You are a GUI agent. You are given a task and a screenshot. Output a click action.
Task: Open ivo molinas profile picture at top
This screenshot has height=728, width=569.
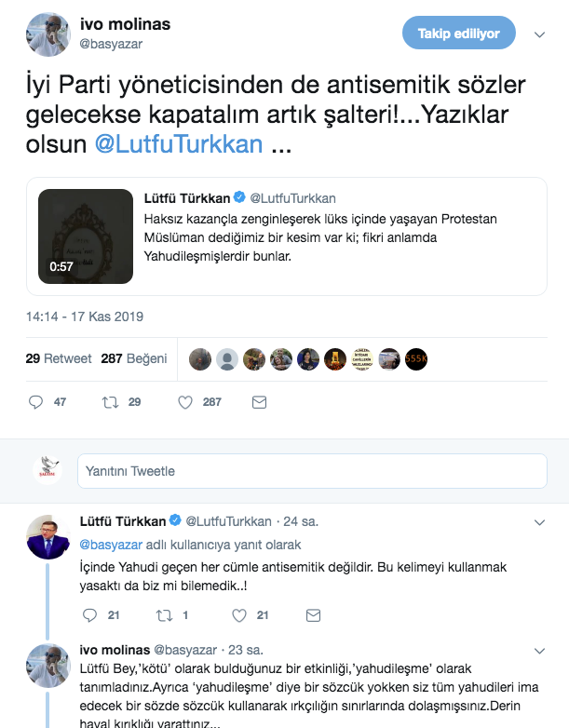[47, 34]
